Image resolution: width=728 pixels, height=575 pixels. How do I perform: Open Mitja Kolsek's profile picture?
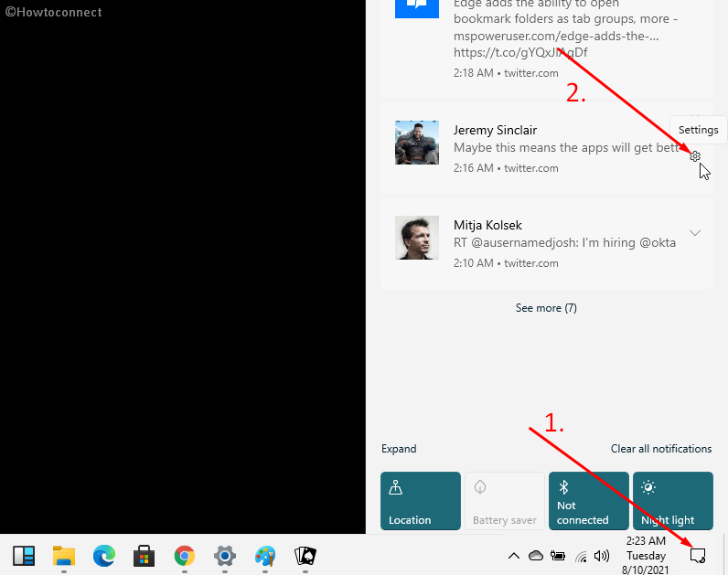(416, 238)
